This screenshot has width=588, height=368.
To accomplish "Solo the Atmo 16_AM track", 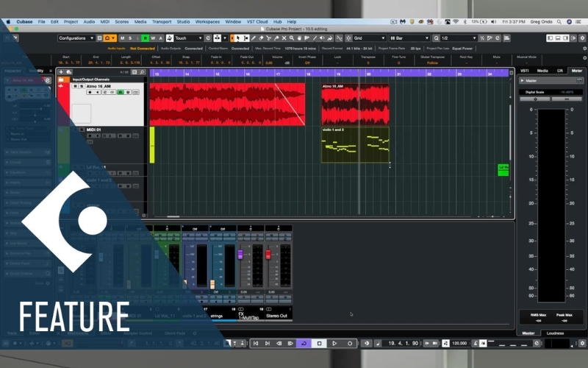I will pyautogui.click(x=81, y=86).
